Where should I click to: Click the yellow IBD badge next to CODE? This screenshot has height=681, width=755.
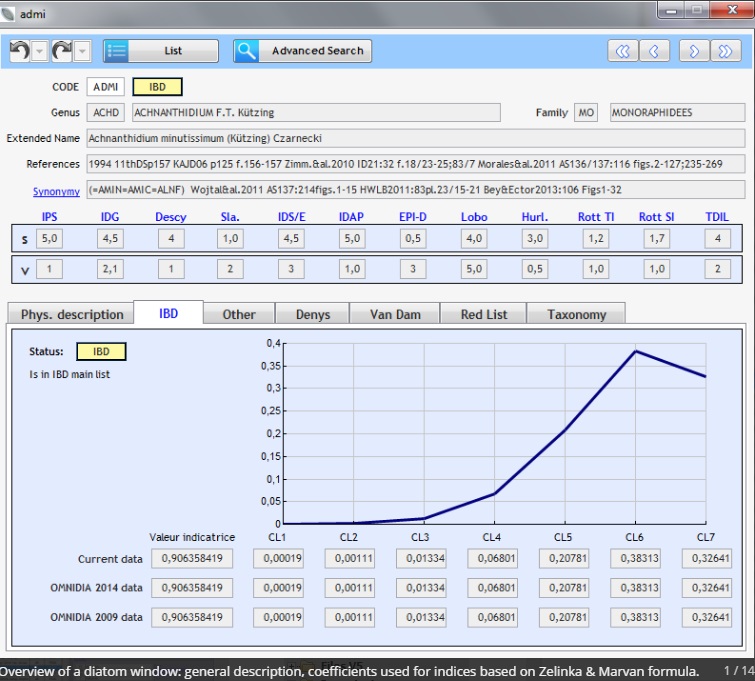point(158,87)
